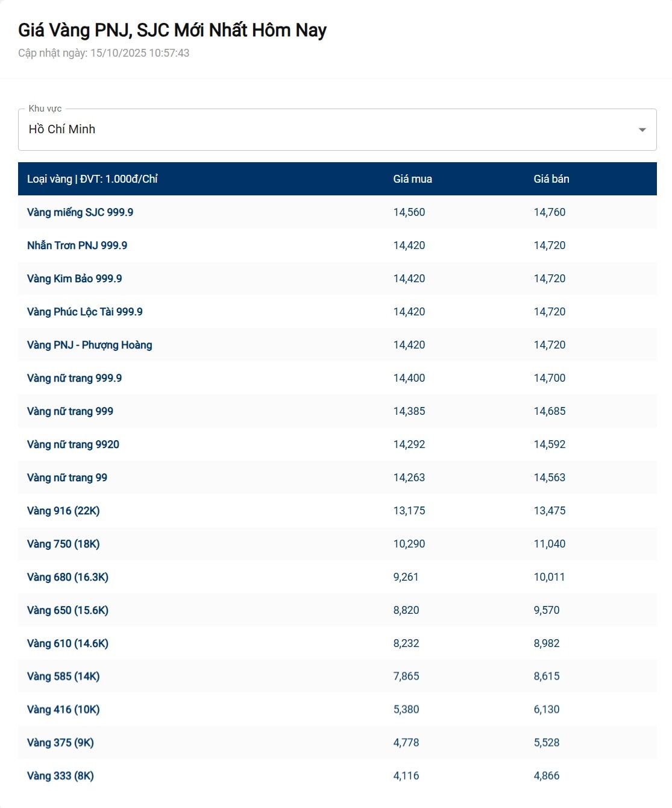Click Vàng nữ trang 9920 label

pyautogui.click(x=73, y=444)
